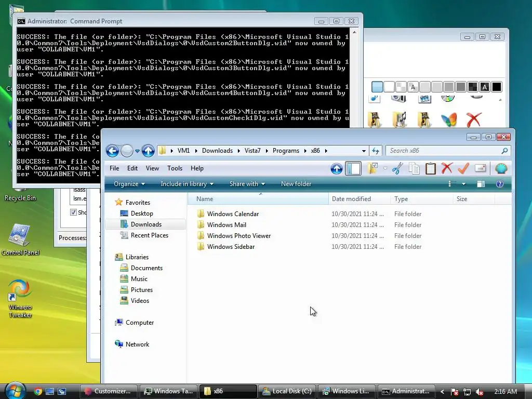Viewport: 532px width, 399px height.
Task: Open Winaero Tweaker desktop shortcut
Action: pos(20,299)
